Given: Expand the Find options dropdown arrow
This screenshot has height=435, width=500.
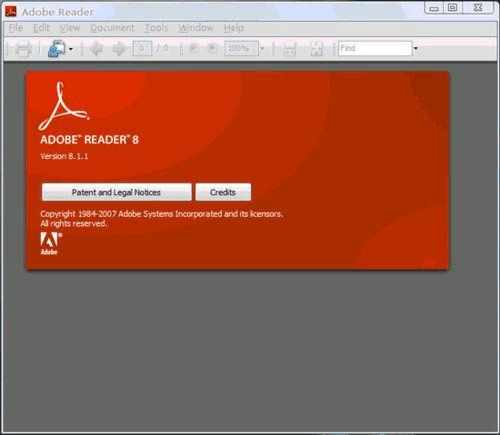Looking at the screenshot, I should click(x=416, y=49).
